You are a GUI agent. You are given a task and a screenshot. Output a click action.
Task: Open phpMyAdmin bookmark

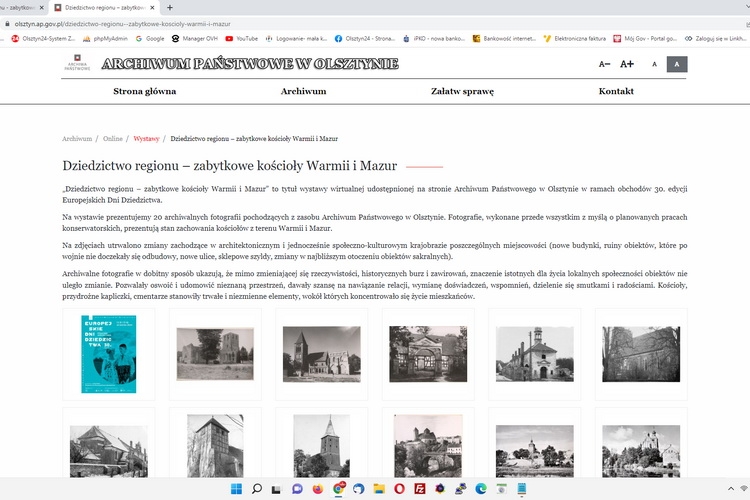point(105,39)
